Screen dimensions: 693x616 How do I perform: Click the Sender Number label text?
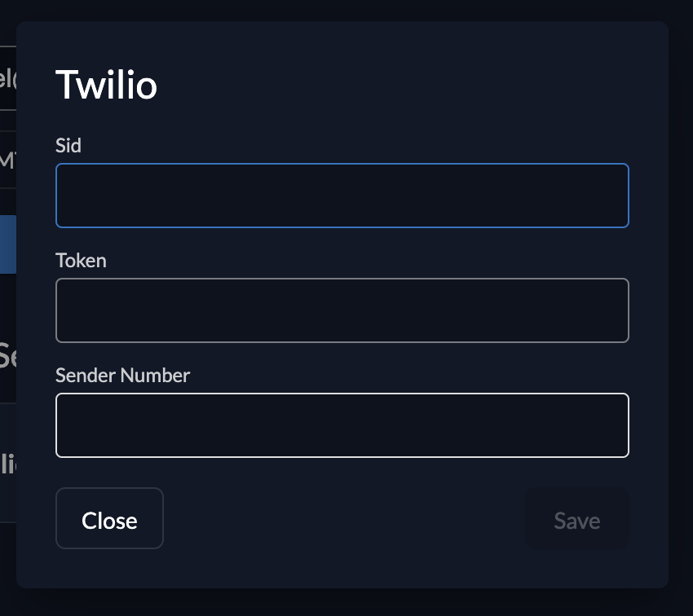point(122,376)
